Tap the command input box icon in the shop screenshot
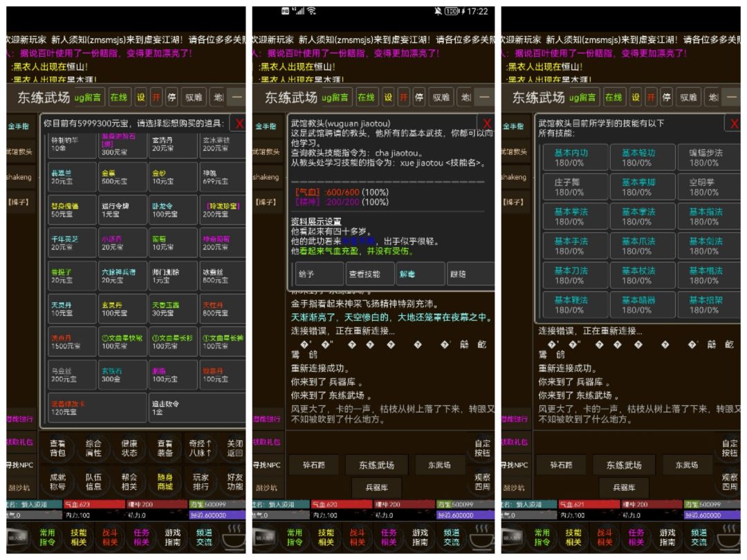747x560 pixels. point(17,537)
